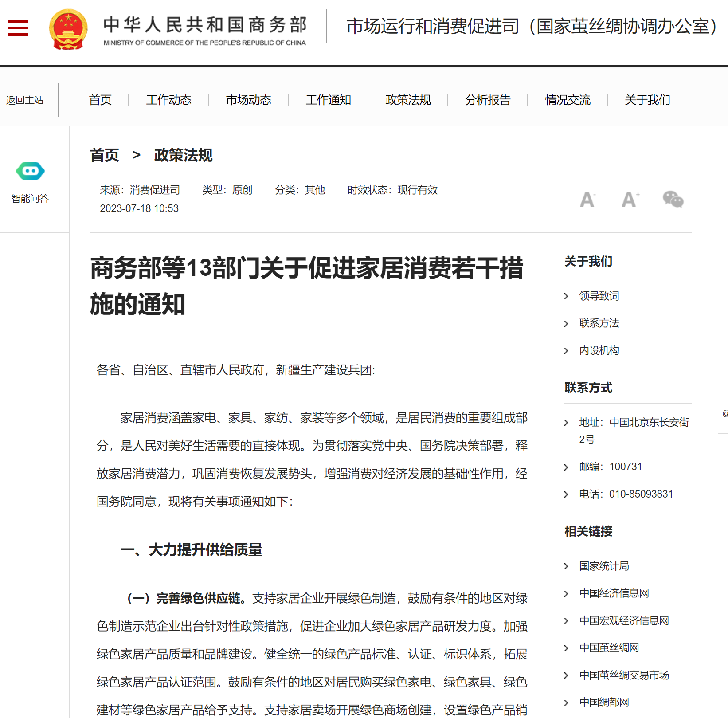Open the 中国茧丝绸交易市场 link

coord(624,675)
